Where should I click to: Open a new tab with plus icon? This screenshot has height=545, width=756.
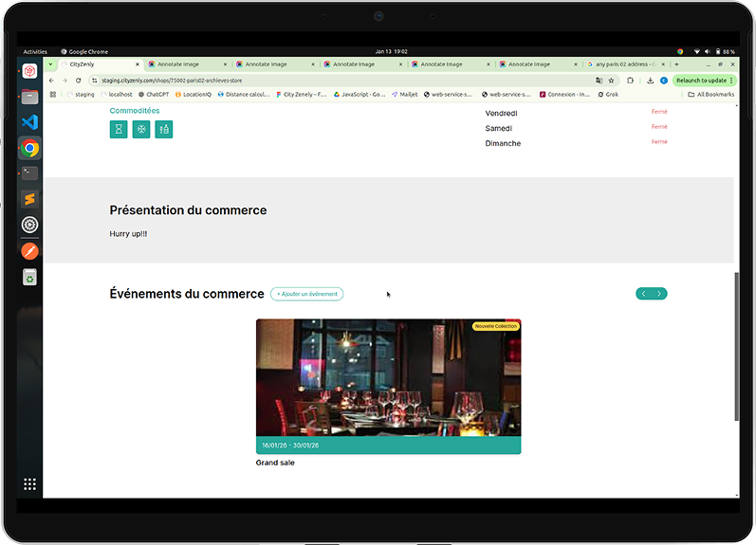tap(677, 64)
